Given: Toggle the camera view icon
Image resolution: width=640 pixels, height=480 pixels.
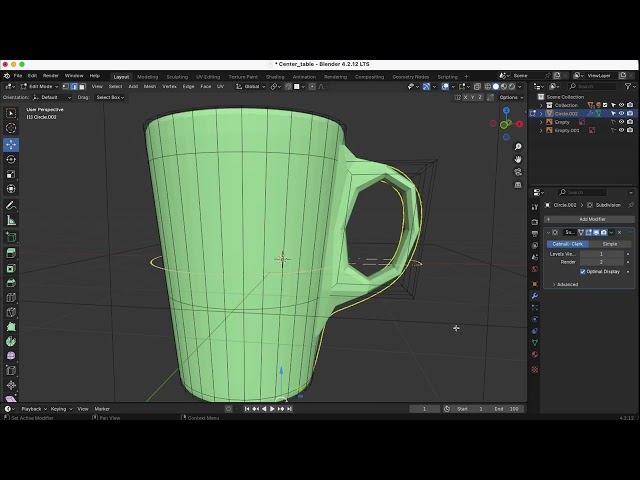Looking at the screenshot, I should pyautogui.click(x=518, y=172).
